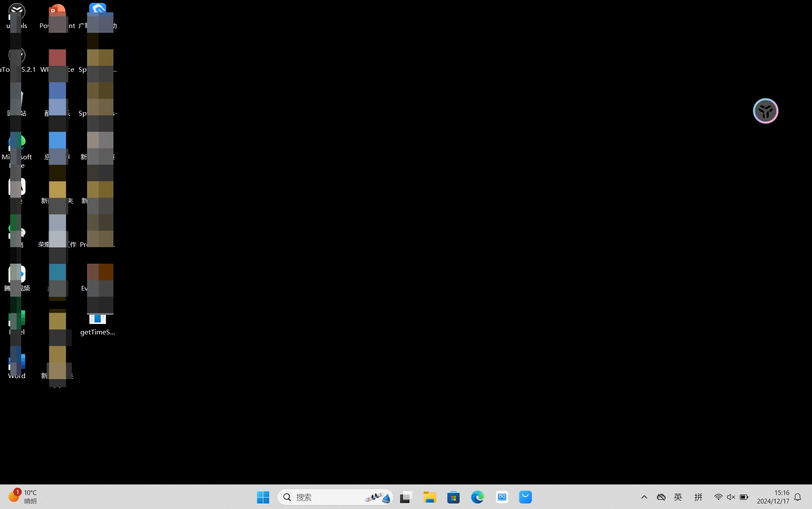Toggle the 拼 input method indicator
Screen dimensions: 812x509
[x=698, y=497]
